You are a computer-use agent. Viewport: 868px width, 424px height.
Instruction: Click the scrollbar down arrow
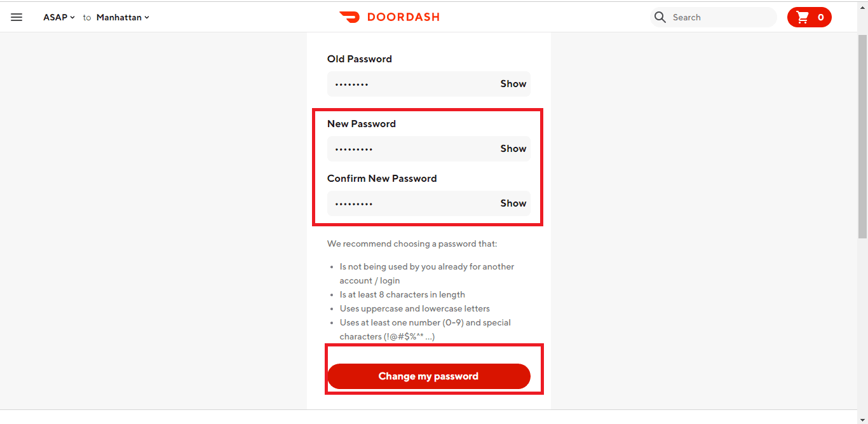pyautogui.click(x=862, y=418)
